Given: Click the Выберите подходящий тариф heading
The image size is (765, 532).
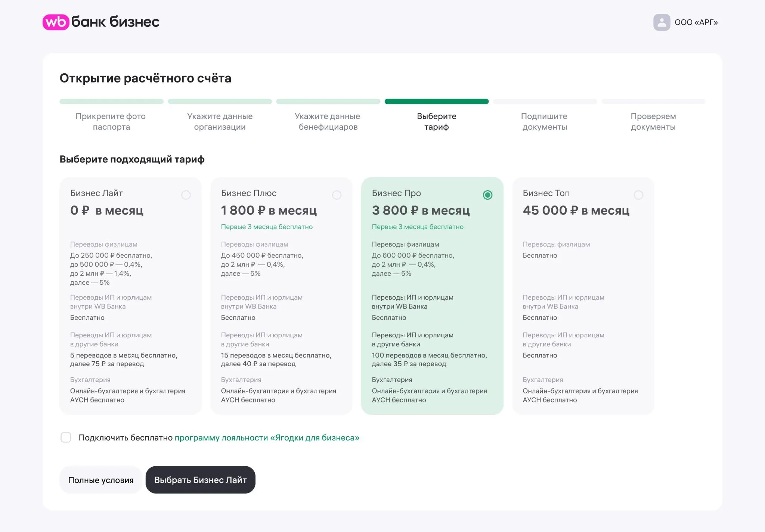Looking at the screenshot, I should [x=132, y=159].
